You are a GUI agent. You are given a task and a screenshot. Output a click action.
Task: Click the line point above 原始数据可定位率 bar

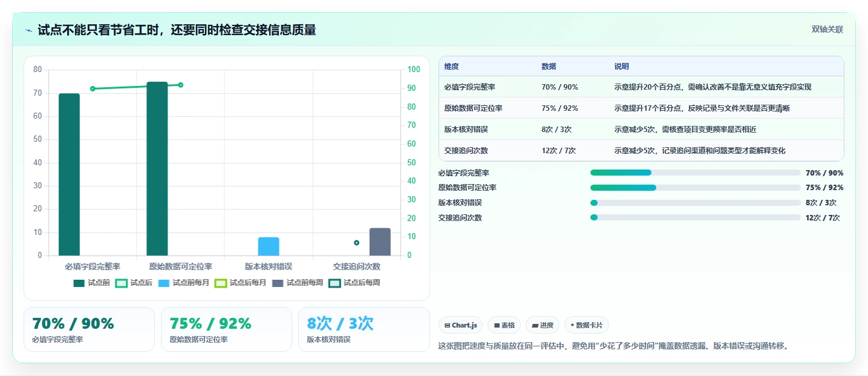pos(181,85)
